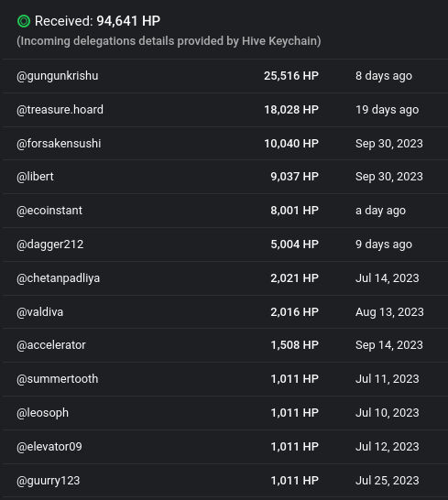Click the Aug 13, 2023 delegation date
The height and width of the screenshot is (500, 448).
[x=389, y=312]
